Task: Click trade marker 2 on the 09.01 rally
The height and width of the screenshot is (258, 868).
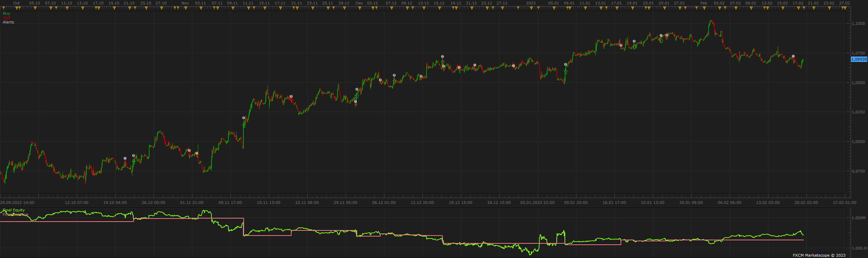Action: tap(566, 64)
